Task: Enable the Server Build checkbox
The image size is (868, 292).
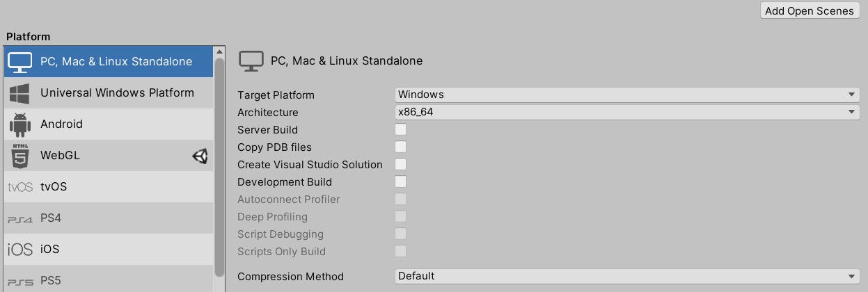Action: pyautogui.click(x=400, y=129)
